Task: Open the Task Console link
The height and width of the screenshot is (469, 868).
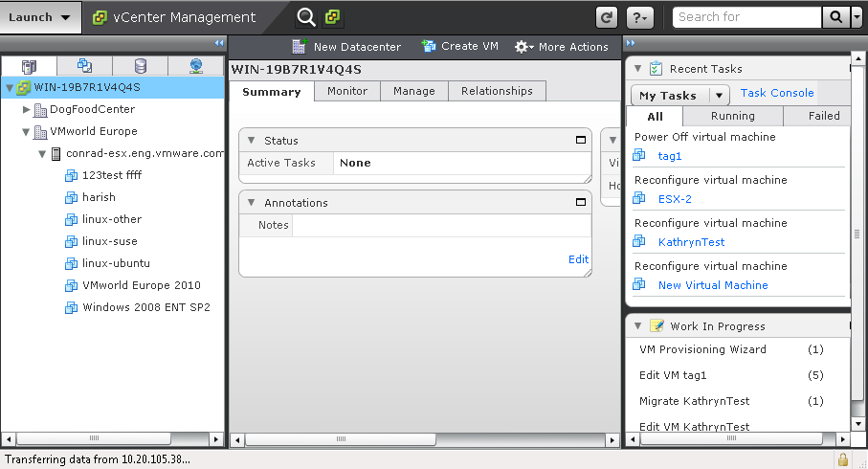Action: tap(777, 93)
